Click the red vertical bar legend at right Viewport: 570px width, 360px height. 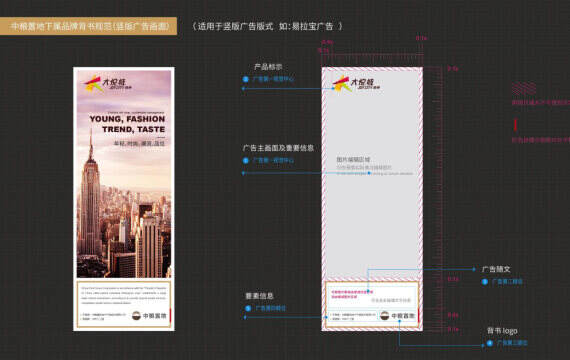pyautogui.click(x=515, y=125)
